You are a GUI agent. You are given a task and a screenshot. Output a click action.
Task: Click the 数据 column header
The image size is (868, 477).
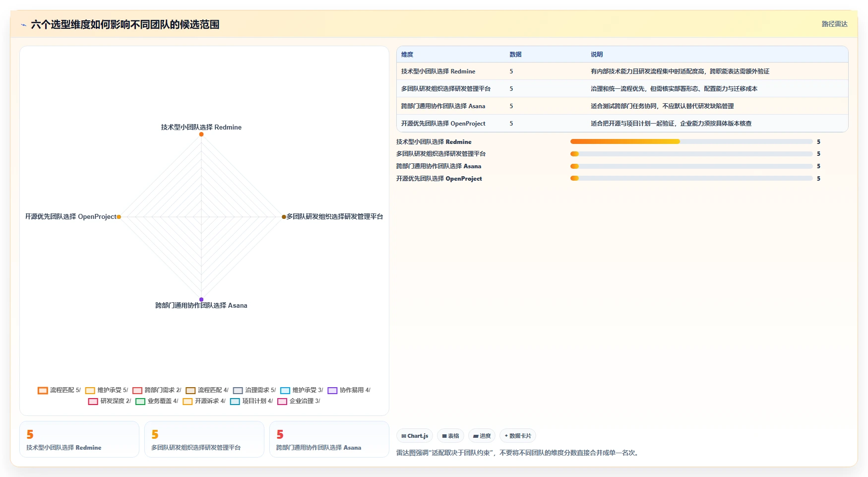[x=515, y=55]
